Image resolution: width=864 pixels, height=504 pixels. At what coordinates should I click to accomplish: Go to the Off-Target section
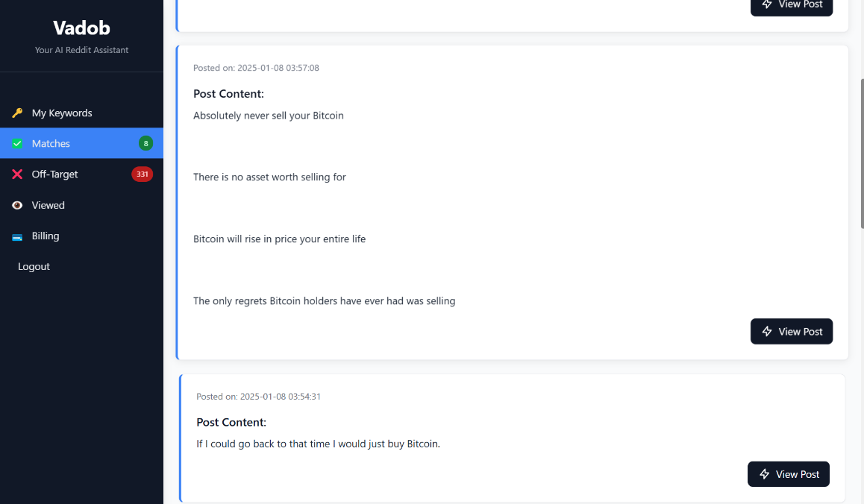click(81, 174)
